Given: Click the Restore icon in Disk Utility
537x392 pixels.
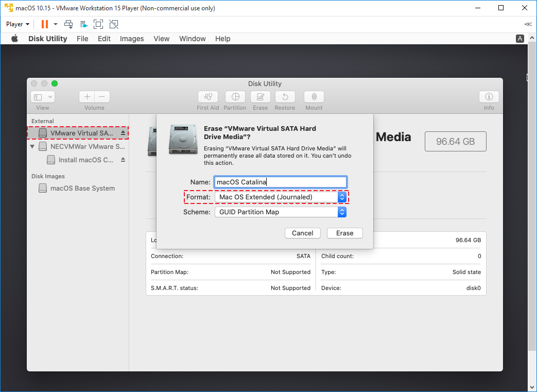Looking at the screenshot, I should click(x=285, y=99).
